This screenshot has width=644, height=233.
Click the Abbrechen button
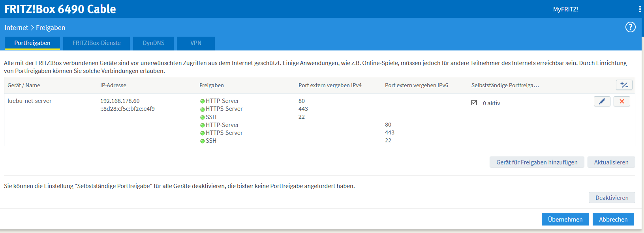click(x=613, y=219)
